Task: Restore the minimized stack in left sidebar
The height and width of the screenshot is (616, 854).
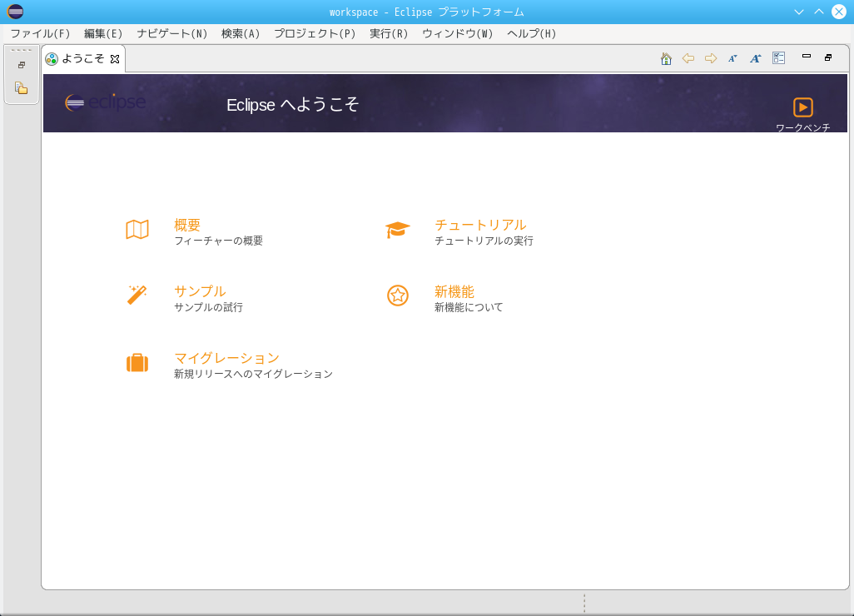Action: (22, 65)
